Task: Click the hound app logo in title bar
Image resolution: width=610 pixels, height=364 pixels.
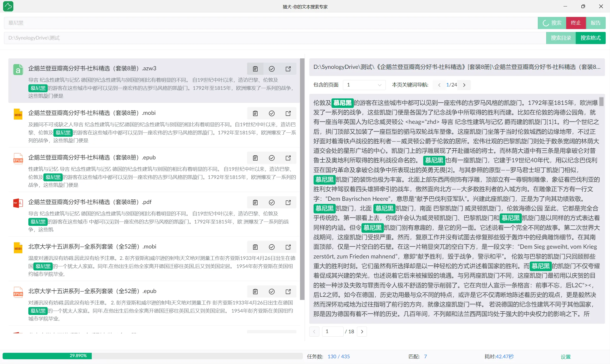Action: (x=8, y=6)
